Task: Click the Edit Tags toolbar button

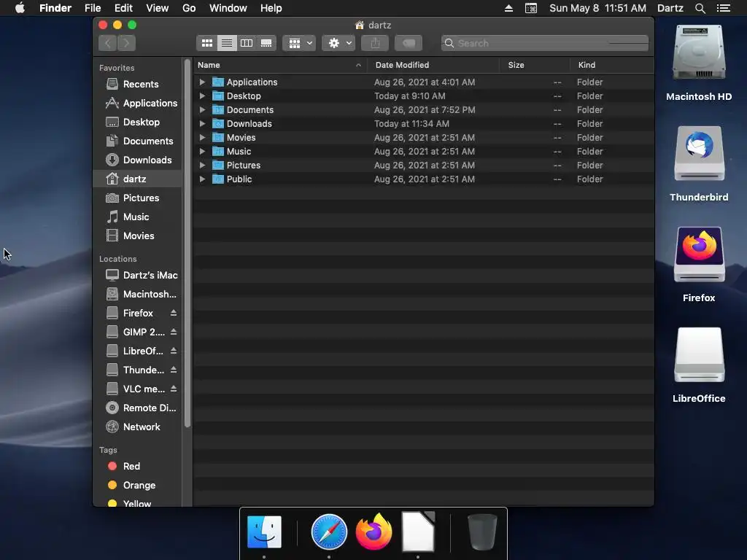Action: pyautogui.click(x=409, y=43)
